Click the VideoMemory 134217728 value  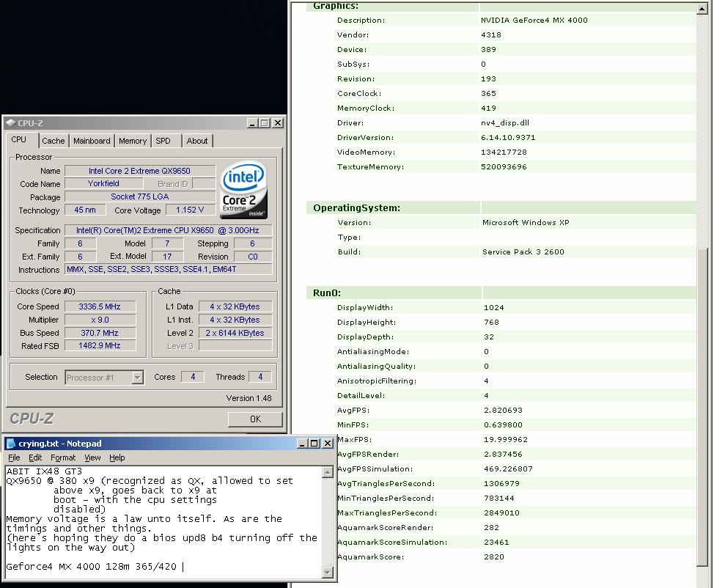(504, 152)
